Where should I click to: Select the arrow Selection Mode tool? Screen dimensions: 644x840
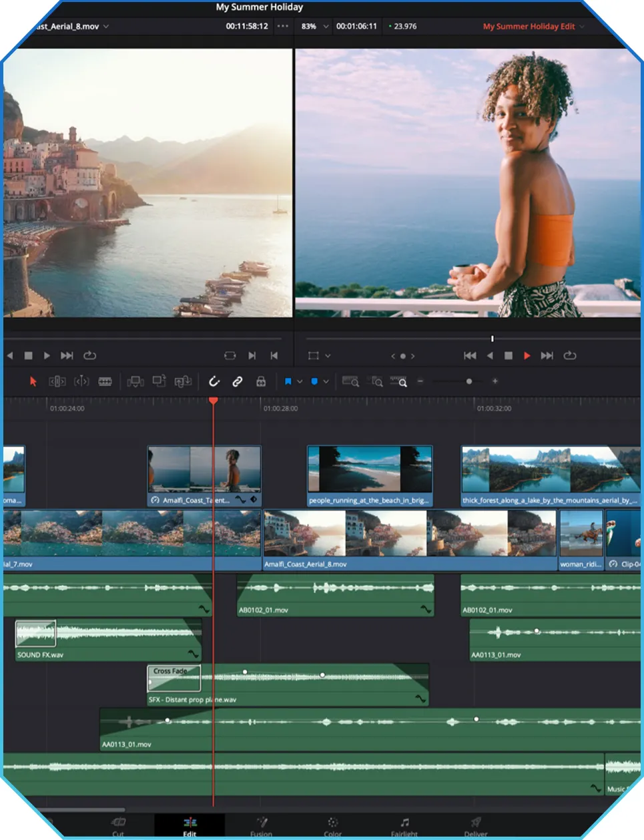(33, 381)
